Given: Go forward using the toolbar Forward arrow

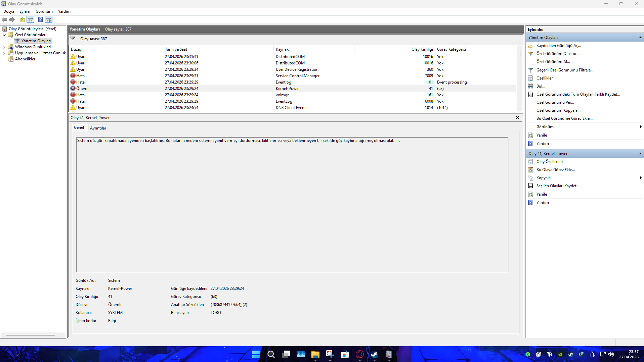Looking at the screenshot, I should (12, 19).
